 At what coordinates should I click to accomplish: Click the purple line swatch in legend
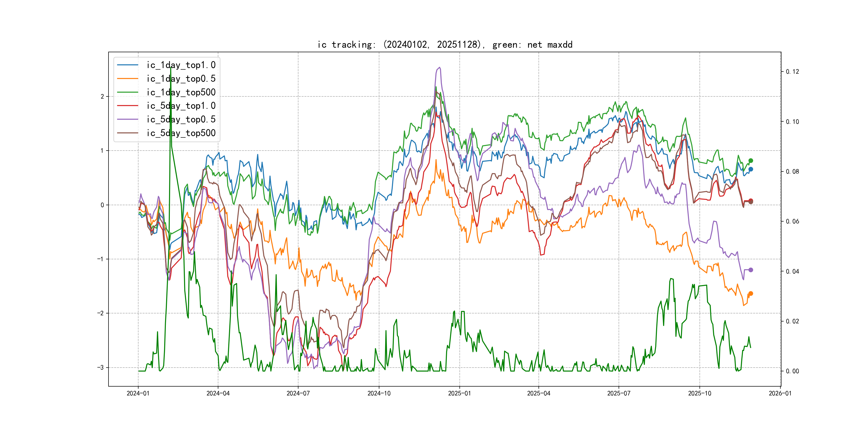click(128, 119)
